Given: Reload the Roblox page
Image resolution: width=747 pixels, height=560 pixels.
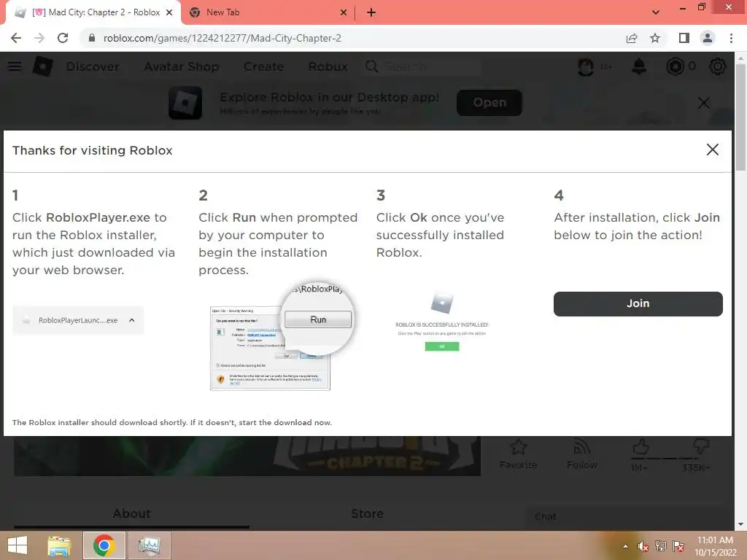Looking at the screenshot, I should (x=63, y=38).
